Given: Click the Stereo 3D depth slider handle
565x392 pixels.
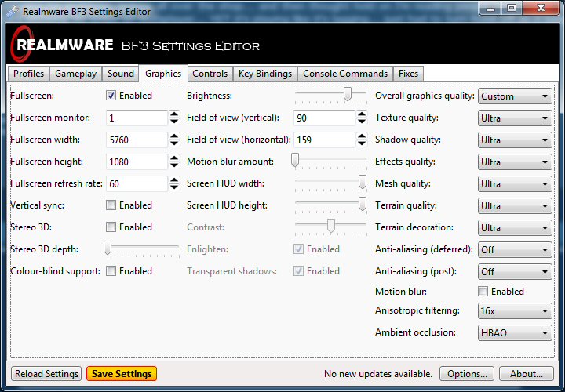Looking at the screenshot, I should 108,248.
